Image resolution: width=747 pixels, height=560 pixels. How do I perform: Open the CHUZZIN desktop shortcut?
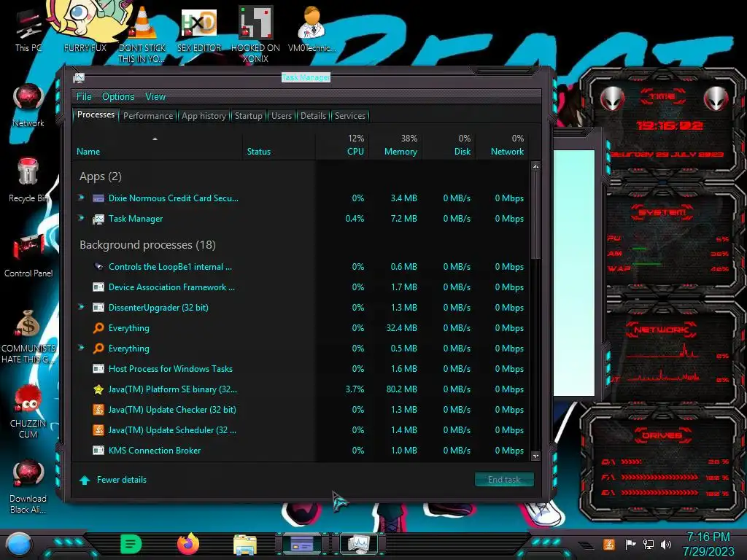28,411
